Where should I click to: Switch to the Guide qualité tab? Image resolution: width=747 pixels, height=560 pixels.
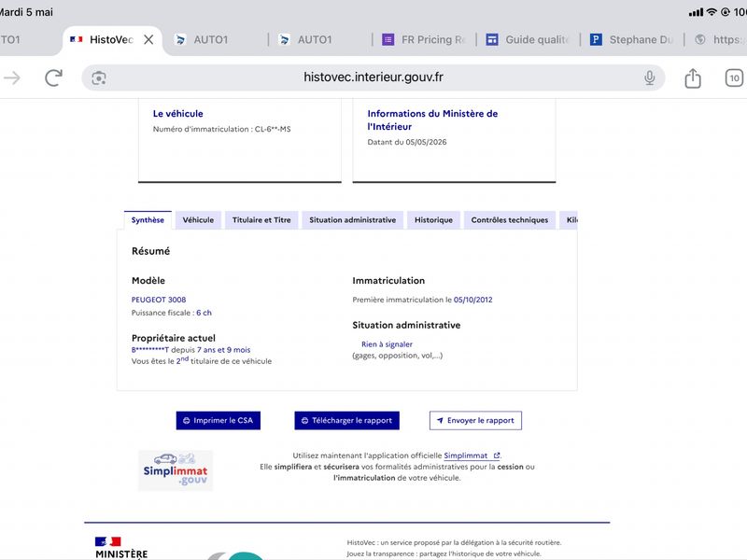click(528, 39)
